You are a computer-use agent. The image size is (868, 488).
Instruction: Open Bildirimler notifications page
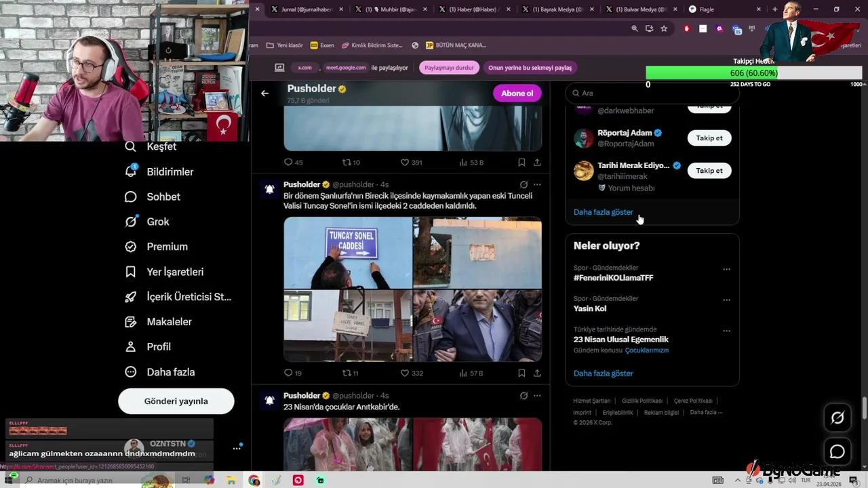click(159, 171)
